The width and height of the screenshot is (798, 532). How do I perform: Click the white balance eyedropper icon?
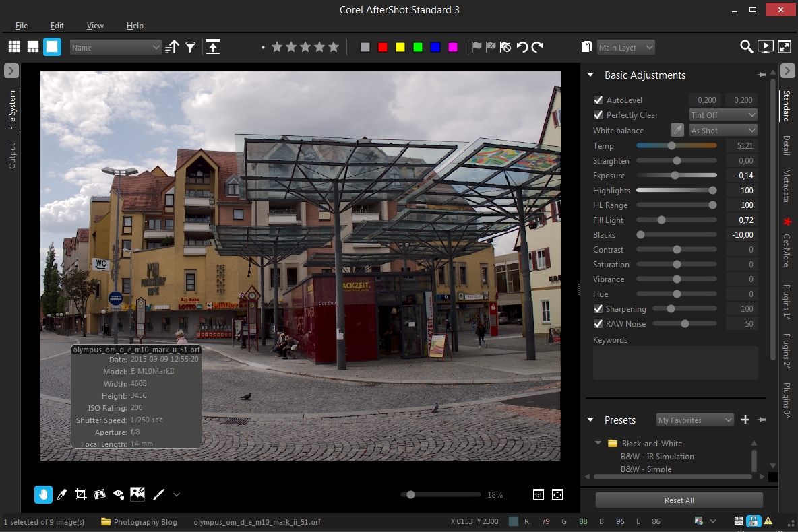pyautogui.click(x=677, y=131)
